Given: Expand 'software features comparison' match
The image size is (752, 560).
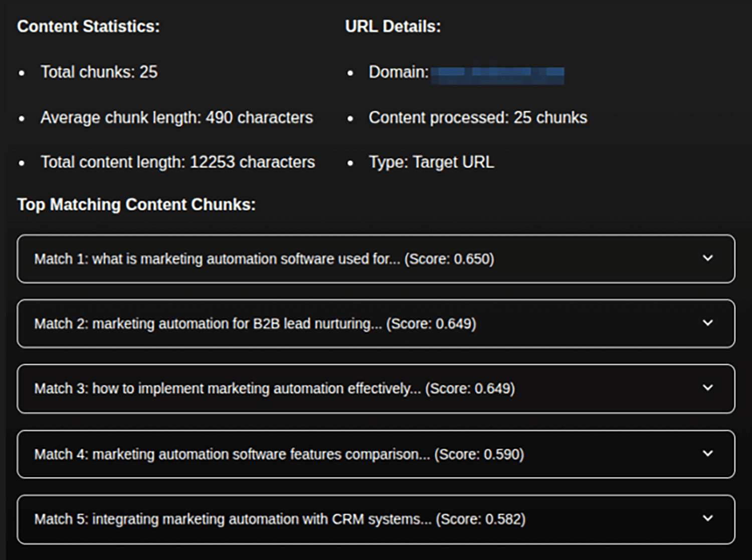Looking at the screenshot, I should click(x=375, y=454).
